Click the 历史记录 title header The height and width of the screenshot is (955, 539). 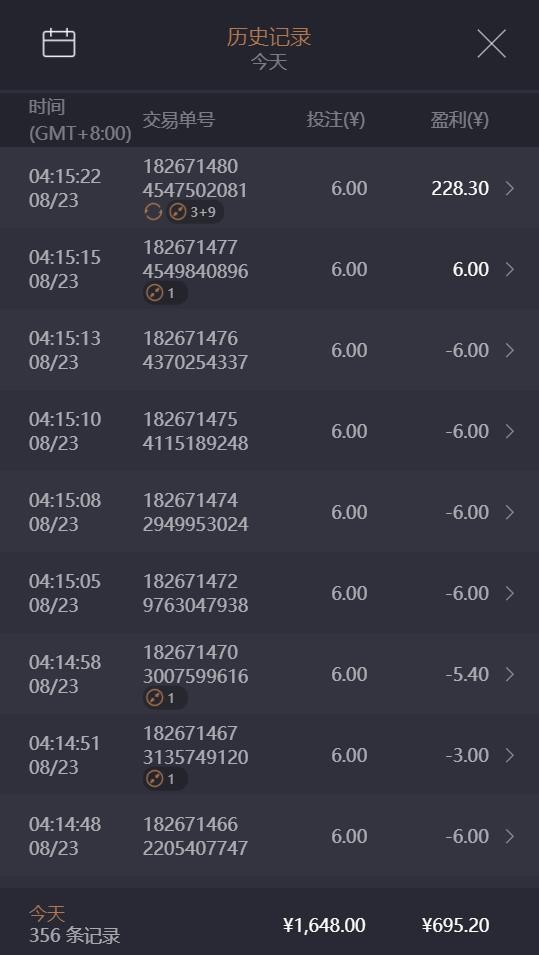(269, 38)
